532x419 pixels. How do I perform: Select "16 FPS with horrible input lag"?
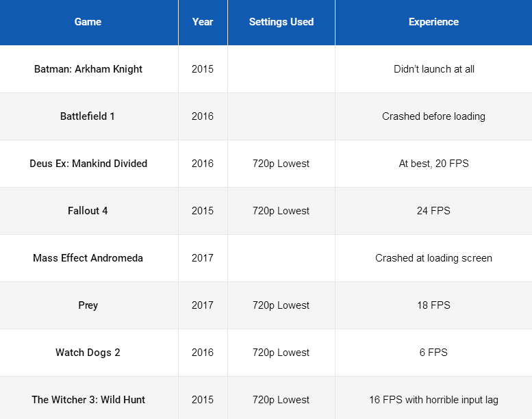point(433,400)
